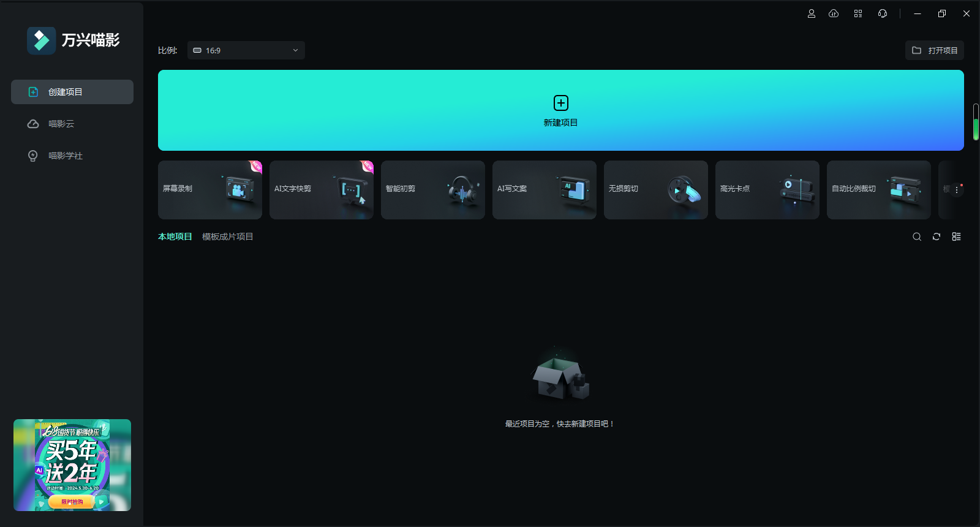Viewport: 980px width, 527px height.
Task: Create a new project via 新建项目 banner
Action: (561, 110)
